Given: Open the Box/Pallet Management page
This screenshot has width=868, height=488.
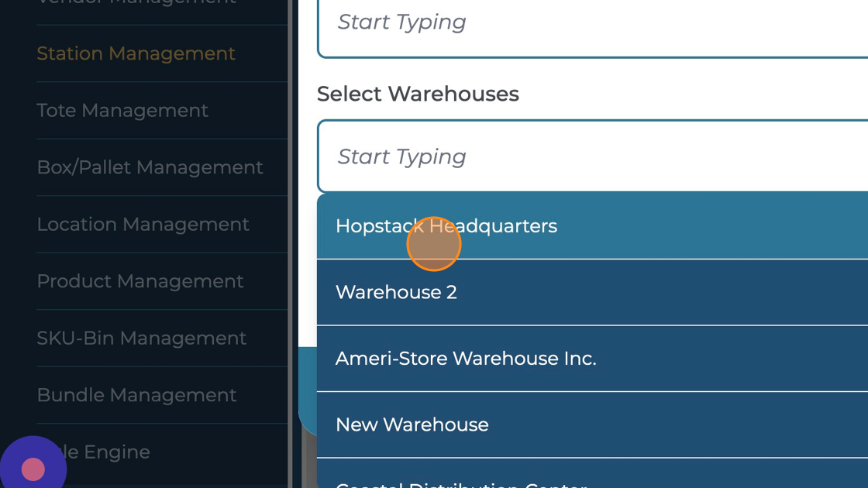Looking at the screenshot, I should (x=150, y=167).
